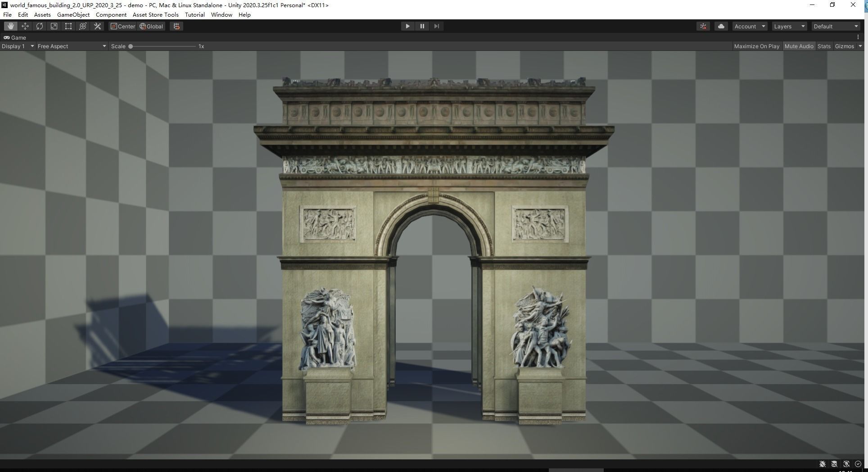Toggle Maximize On Play
This screenshot has height=472, width=868.
coord(756,46)
